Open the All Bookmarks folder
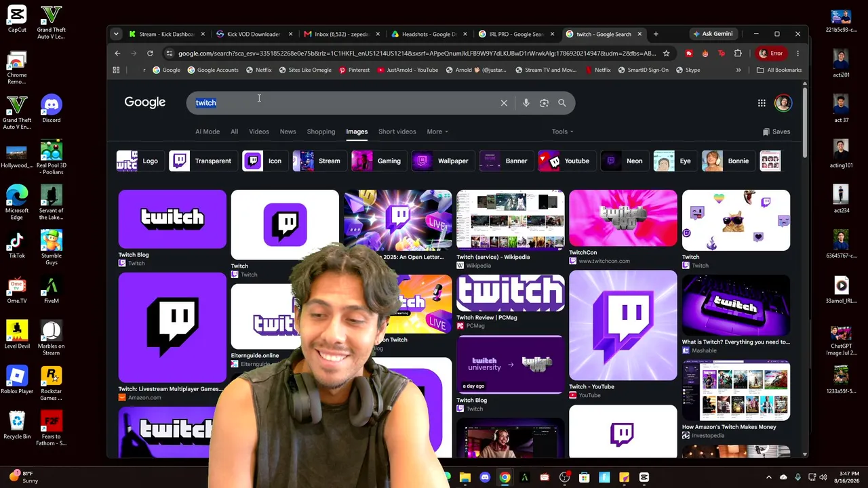 [x=779, y=70]
